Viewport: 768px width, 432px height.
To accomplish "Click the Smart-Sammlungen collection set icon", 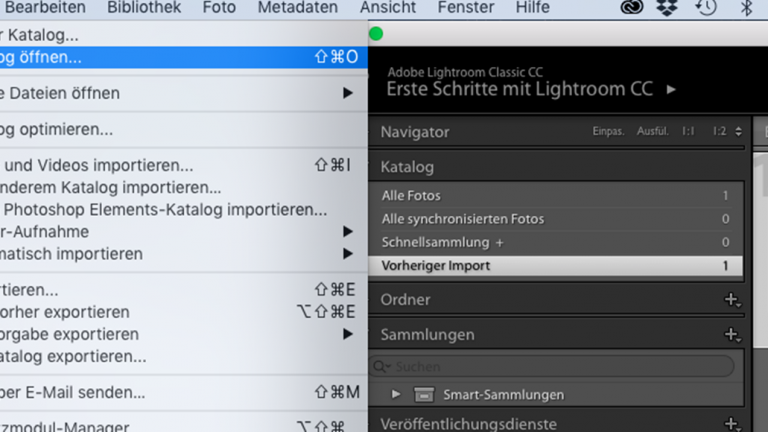I will coord(424,395).
